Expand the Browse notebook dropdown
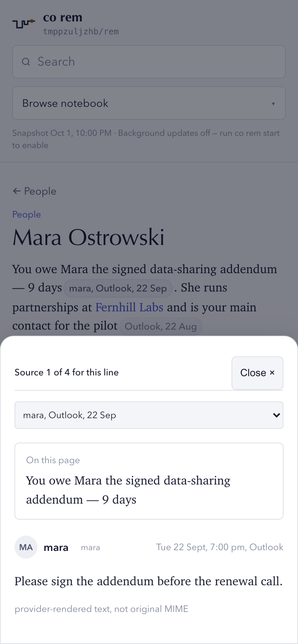 [149, 103]
